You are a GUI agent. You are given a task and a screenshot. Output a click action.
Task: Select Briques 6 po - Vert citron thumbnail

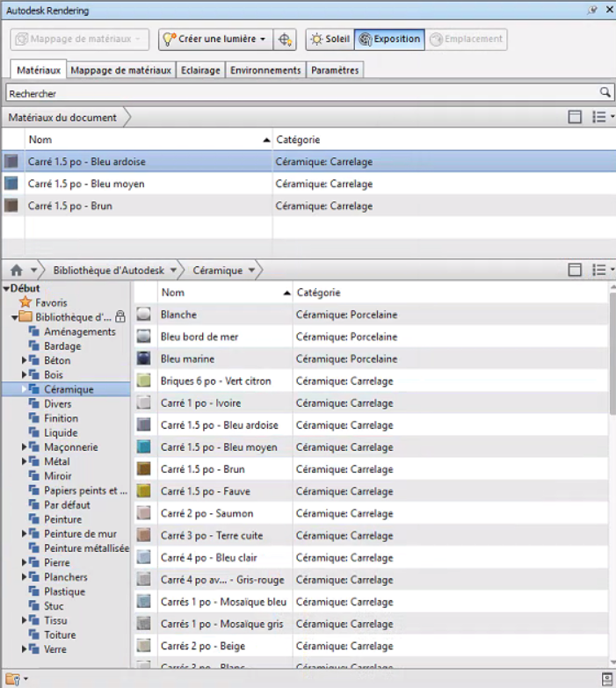pyautogui.click(x=143, y=380)
